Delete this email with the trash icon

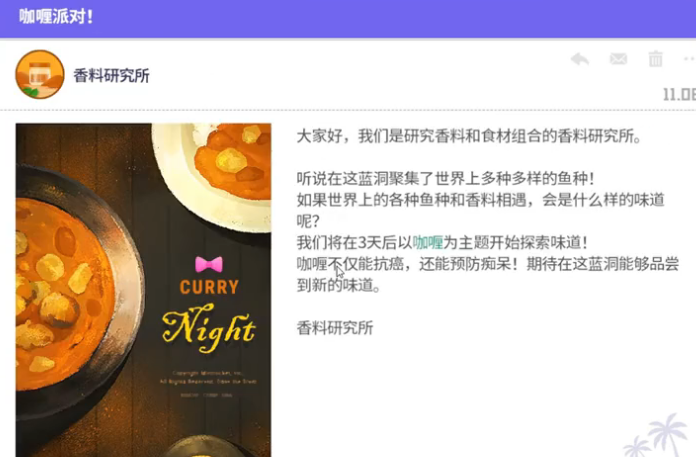point(656,59)
